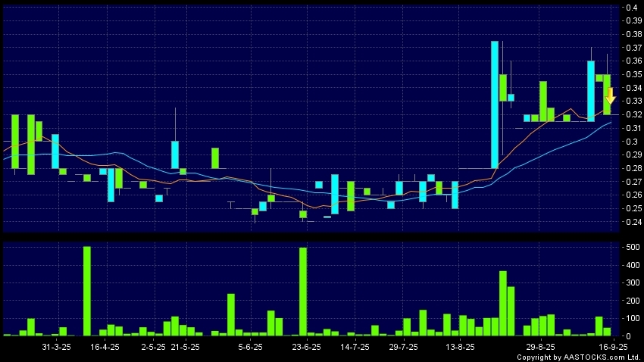
Task: Click the 0.35 price axis value
Action: (634, 74)
